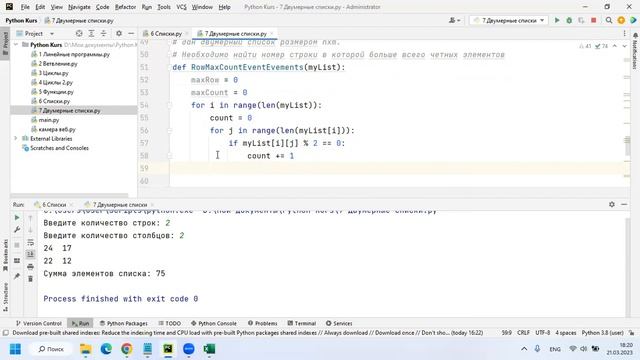
Task: Open Python Console tool window
Action: tap(214, 323)
